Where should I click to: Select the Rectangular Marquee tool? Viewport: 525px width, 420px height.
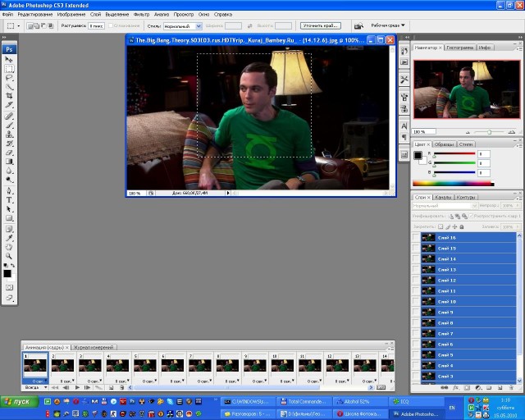pyautogui.click(x=9, y=69)
